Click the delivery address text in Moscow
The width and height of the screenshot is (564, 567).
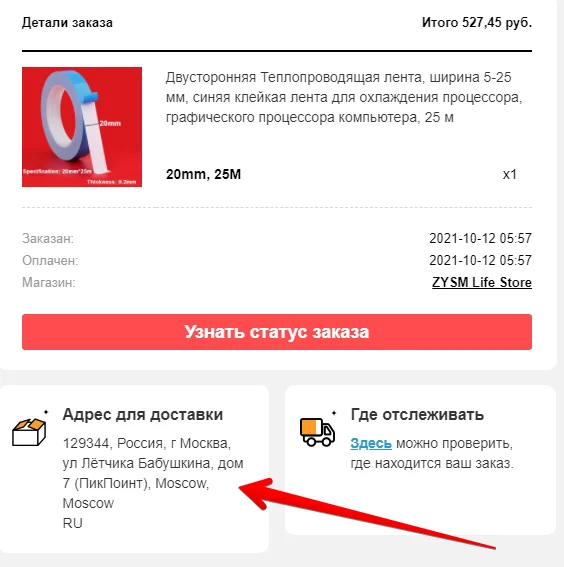tap(153, 483)
